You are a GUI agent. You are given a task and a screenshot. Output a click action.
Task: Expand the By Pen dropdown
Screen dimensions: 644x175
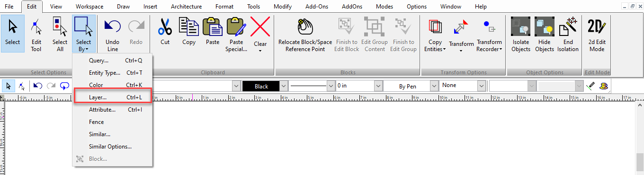click(x=434, y=86)
